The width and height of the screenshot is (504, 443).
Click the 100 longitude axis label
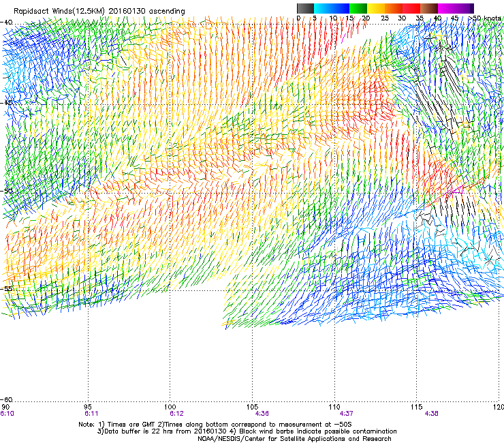[x=170, y=408]
